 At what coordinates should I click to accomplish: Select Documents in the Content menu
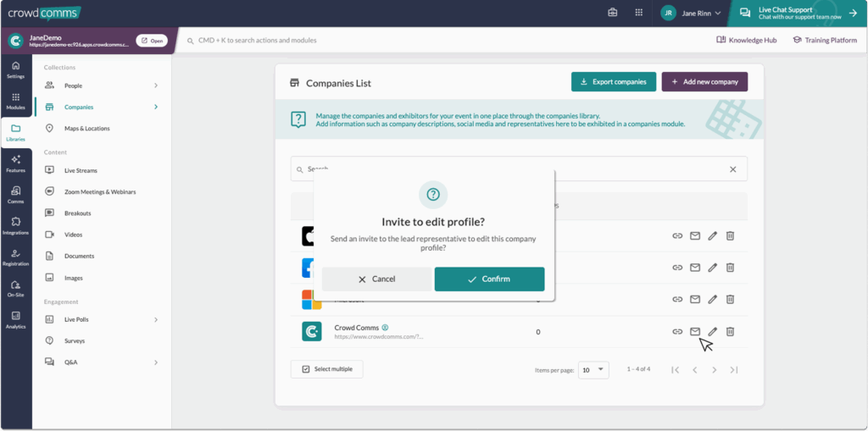tap(79, 256)
